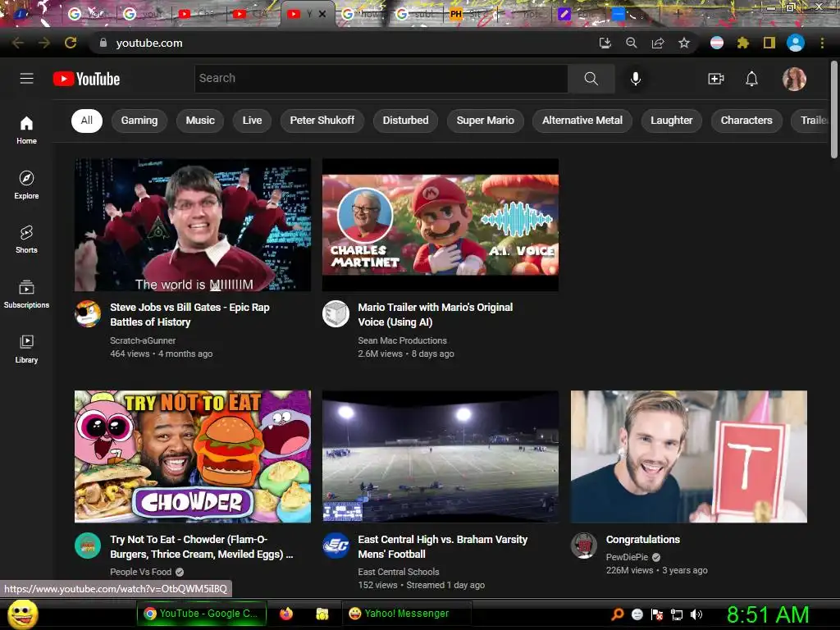
Task: Click the youtube.com address bar
Action: coord(343,43)
